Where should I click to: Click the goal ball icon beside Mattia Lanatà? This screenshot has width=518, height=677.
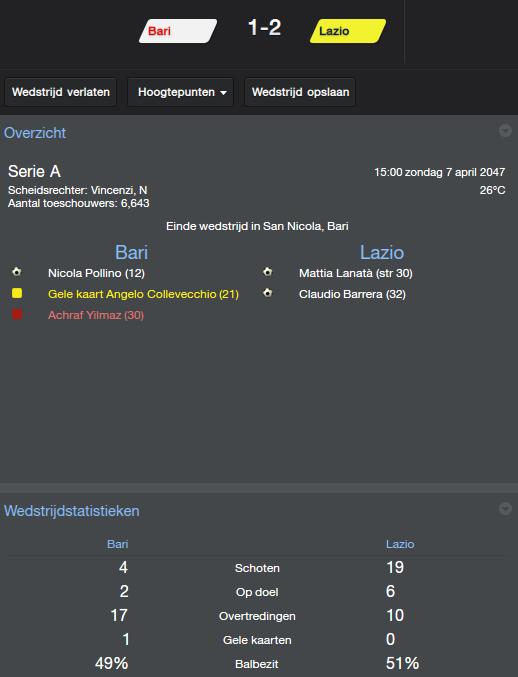(x=268, y=272)
